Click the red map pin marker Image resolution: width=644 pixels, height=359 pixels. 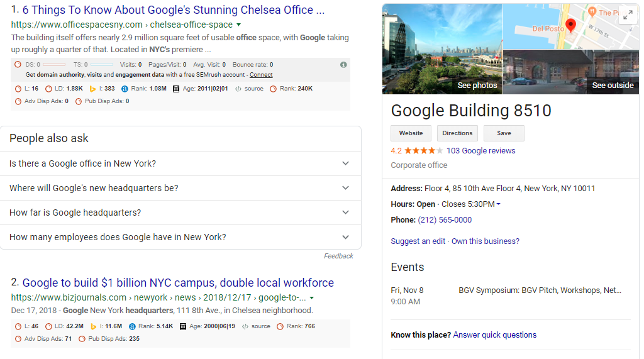(570, 26)
